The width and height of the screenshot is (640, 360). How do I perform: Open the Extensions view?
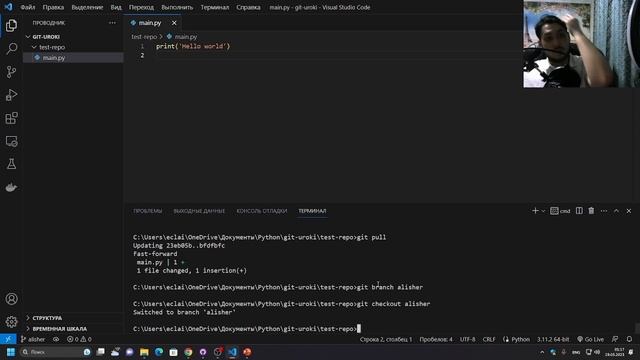pos(11,118)
